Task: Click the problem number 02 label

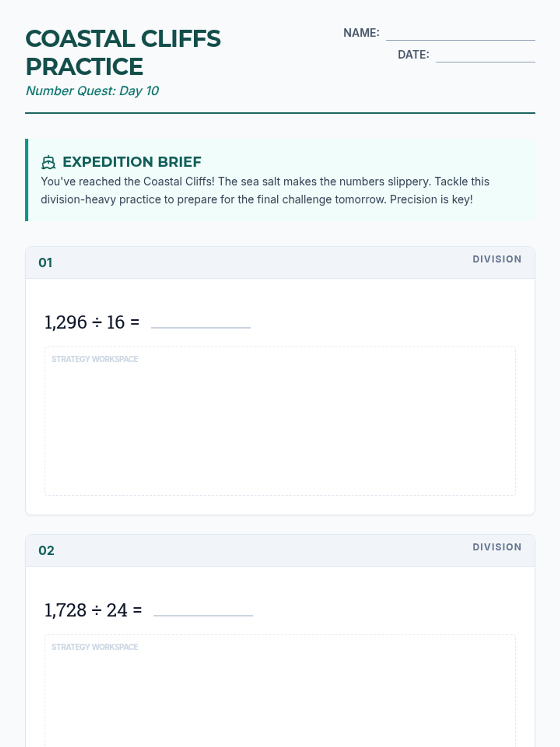Action: (x=46, y=550)
